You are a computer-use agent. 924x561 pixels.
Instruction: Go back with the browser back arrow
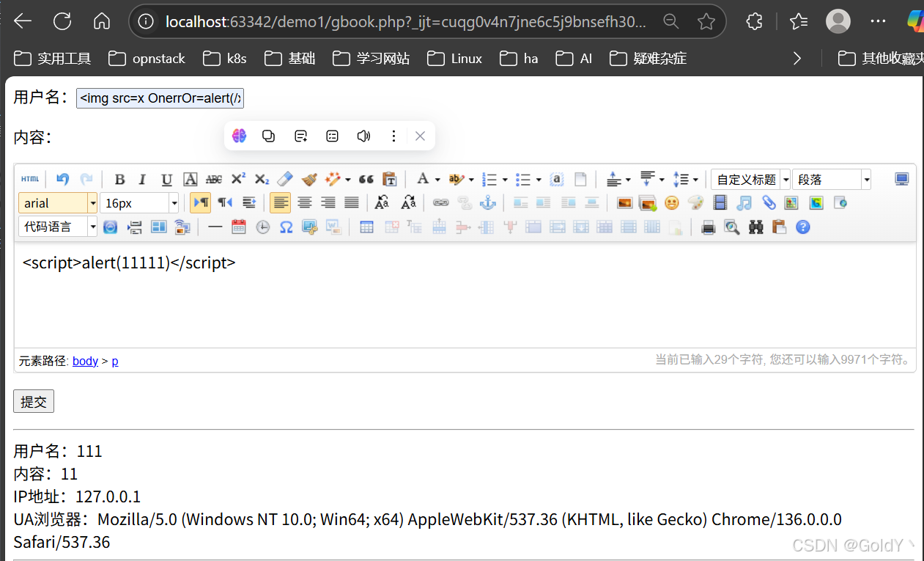(x=23, y=21)
